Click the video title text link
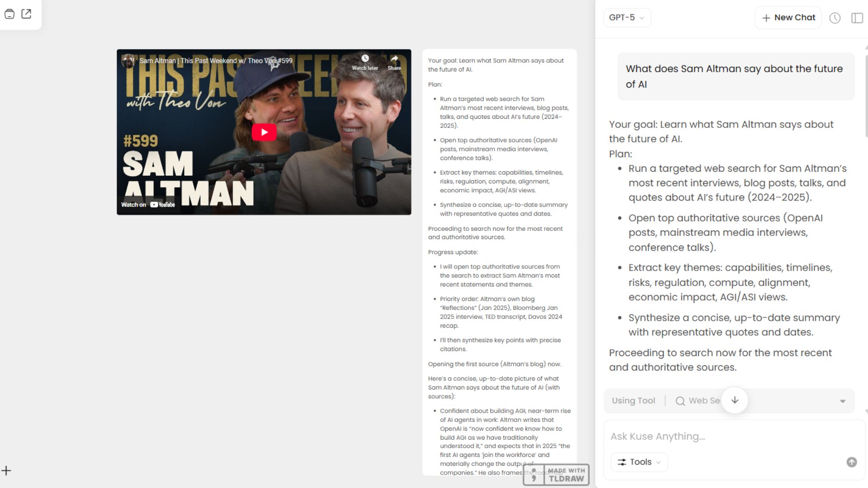Viewport: 868px width, 488px height. (x=216, y=61)
